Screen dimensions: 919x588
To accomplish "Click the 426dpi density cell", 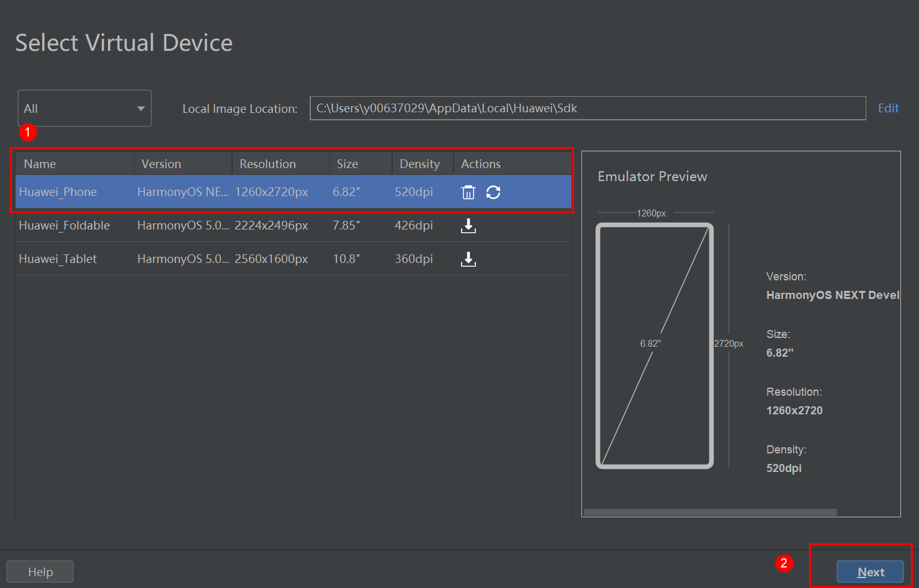I will coord(414,225).
